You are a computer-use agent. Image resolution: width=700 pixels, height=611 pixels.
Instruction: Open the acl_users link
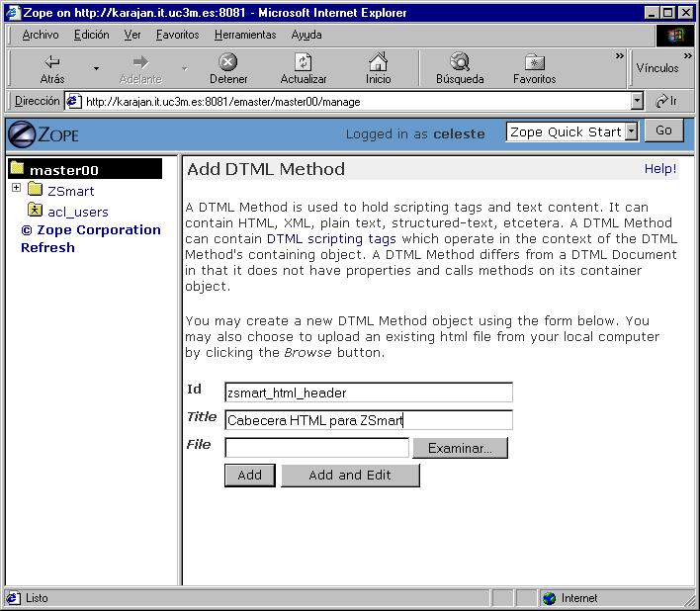click(x=78, y=212)
